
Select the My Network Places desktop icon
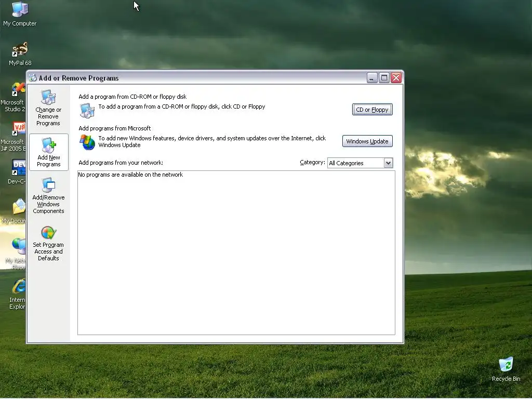15,254
